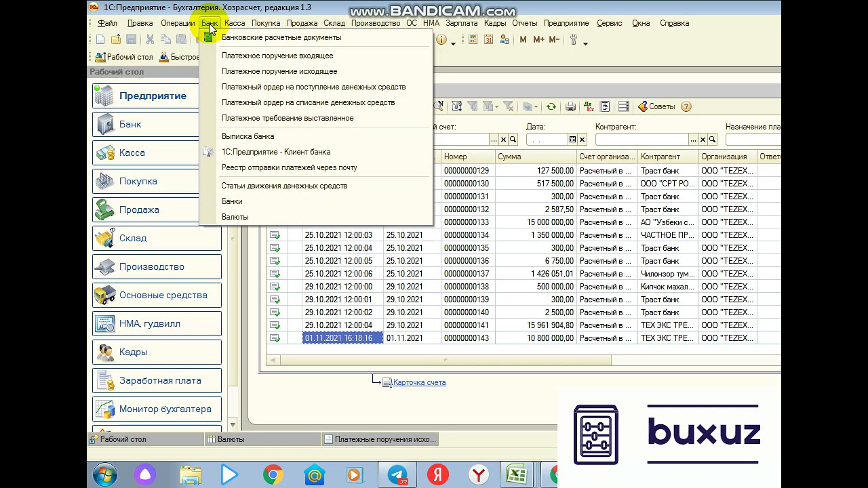The height and width of the screenshot is (488, 868).
Task: Clear the Контрагент filter with X
Action: click(x=703, y=140)
